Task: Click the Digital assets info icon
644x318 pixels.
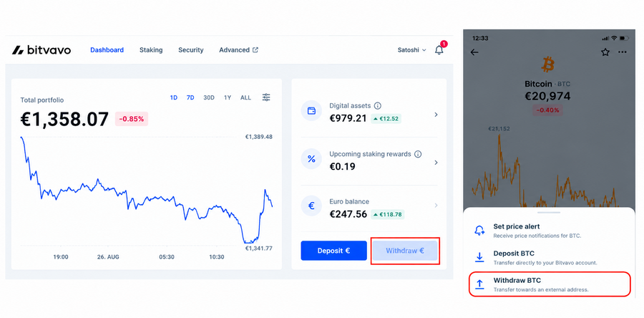Action: [x=377, y=105]
